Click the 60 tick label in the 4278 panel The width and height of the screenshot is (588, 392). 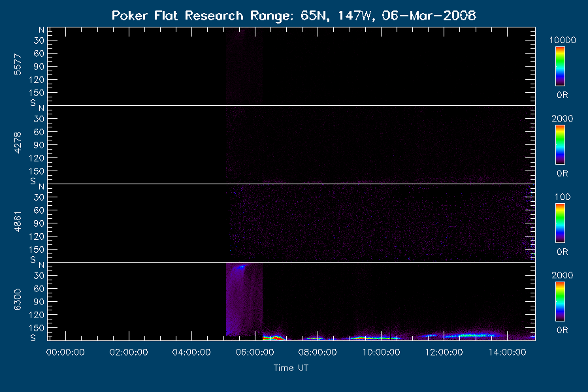tap(39, 132)
